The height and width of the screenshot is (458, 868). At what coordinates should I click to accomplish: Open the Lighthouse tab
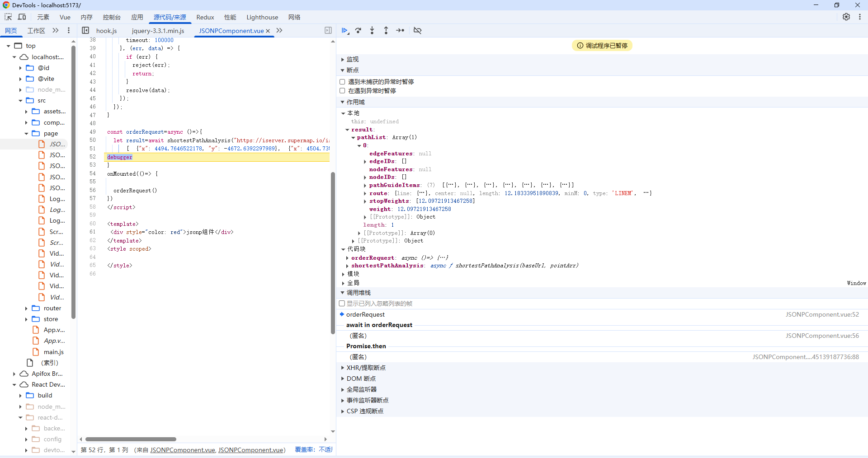pos(262,17)
